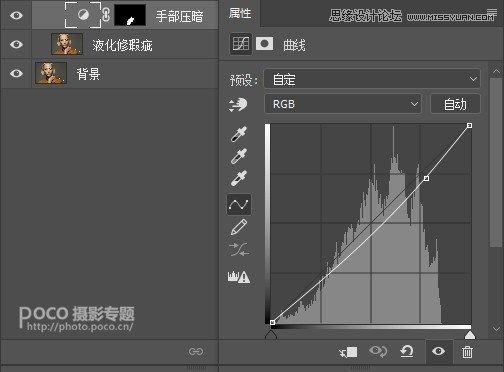
Task: Select the 手部压暗 layer name
Action: coord(179,16)
